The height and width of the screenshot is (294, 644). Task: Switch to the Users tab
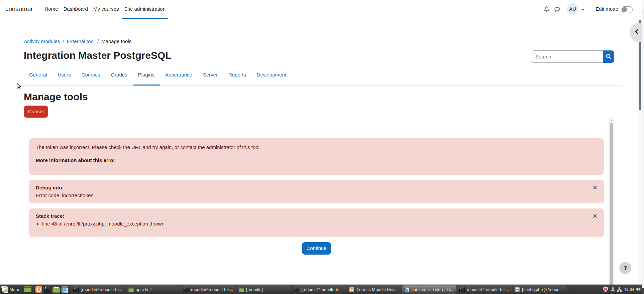coord(64,75)
